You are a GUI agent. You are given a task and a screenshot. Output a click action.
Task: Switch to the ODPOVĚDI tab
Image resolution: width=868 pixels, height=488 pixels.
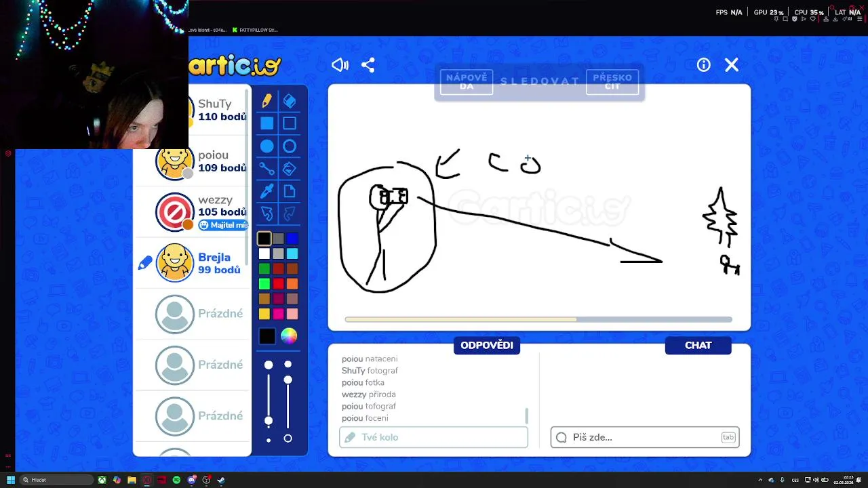[x=487, y=345]
